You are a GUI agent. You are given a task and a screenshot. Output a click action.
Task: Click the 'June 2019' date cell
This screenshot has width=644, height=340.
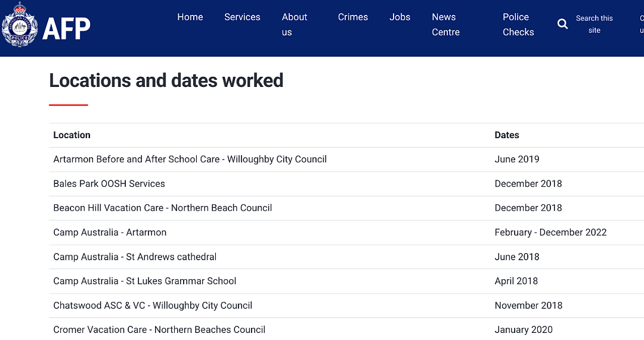click(x=517, y=160)
